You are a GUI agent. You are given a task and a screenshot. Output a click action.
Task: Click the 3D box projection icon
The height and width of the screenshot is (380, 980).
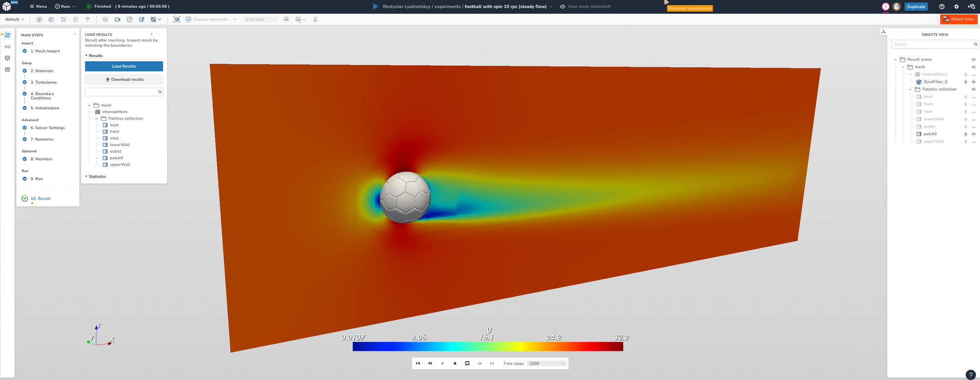[x=141, y=20]
